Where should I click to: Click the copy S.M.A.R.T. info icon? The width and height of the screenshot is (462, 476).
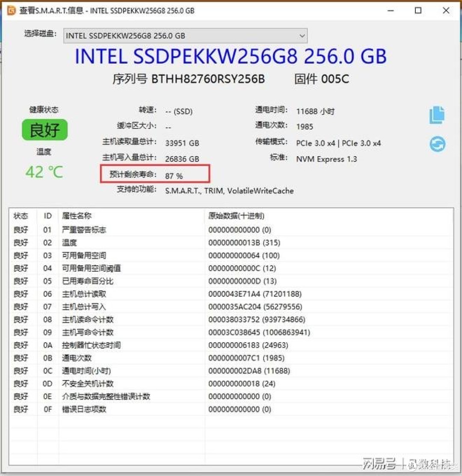coord(437,115)
